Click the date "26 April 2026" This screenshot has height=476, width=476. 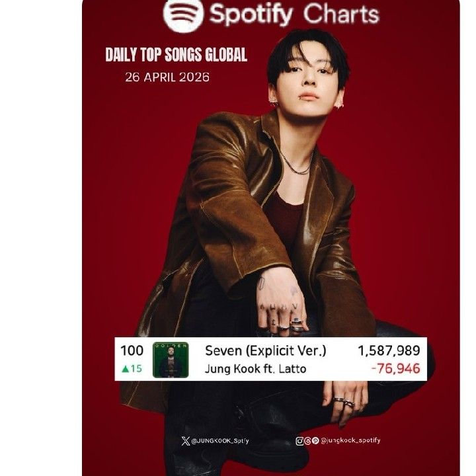[x=167, y=77]
